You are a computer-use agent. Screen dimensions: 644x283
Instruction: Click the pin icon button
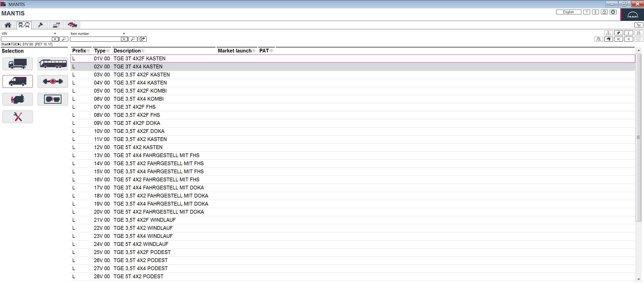pos(618,33)
